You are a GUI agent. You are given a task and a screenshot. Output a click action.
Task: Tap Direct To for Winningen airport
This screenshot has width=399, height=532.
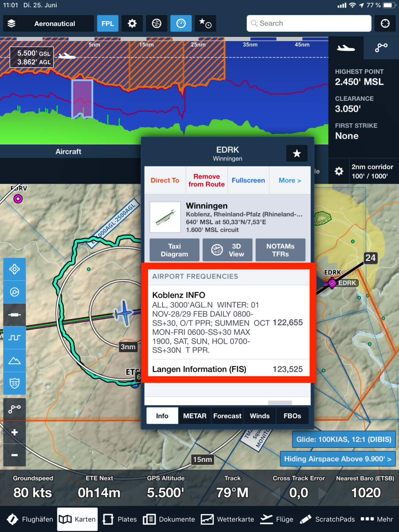pos(165,180)
